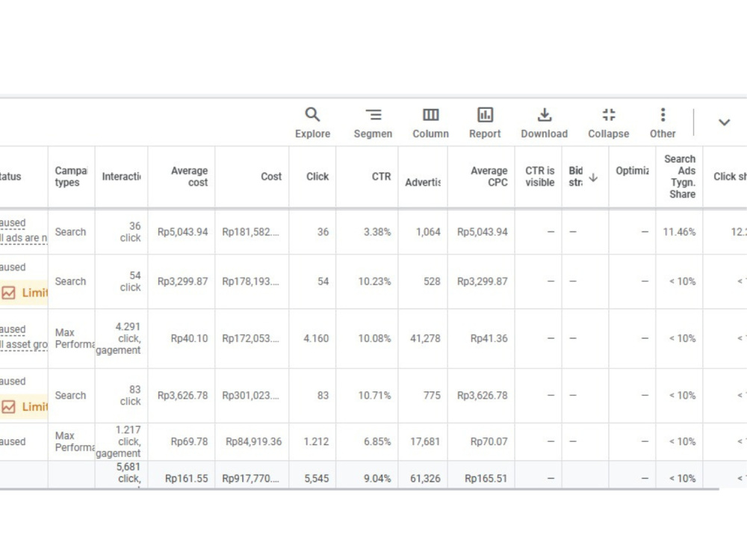Click the total impressions 61,326

pyautogui.click(x=426, y=479)
